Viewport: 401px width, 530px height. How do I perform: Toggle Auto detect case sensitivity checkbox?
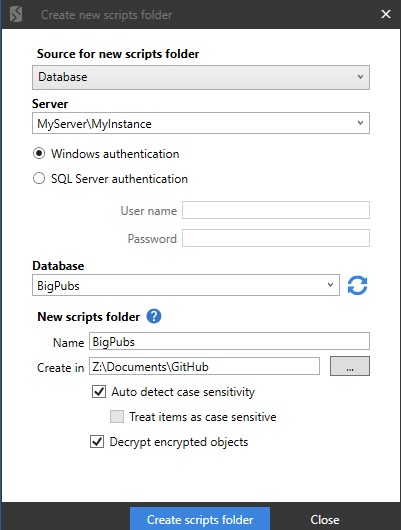pos(99,391)
